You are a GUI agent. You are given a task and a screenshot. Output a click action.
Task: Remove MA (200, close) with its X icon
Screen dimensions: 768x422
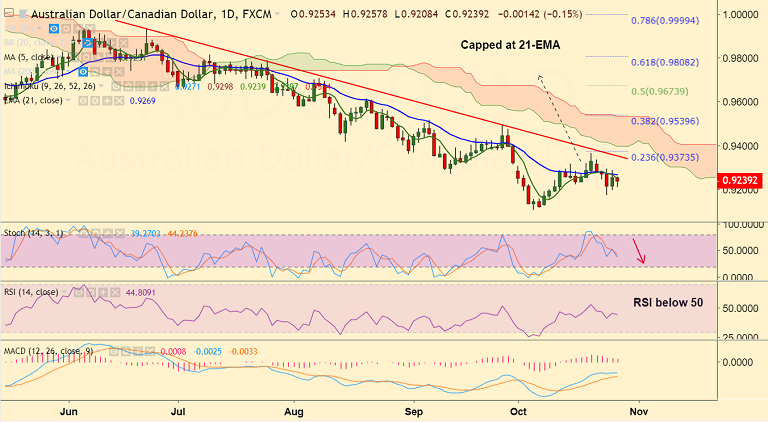click(120, 72)
